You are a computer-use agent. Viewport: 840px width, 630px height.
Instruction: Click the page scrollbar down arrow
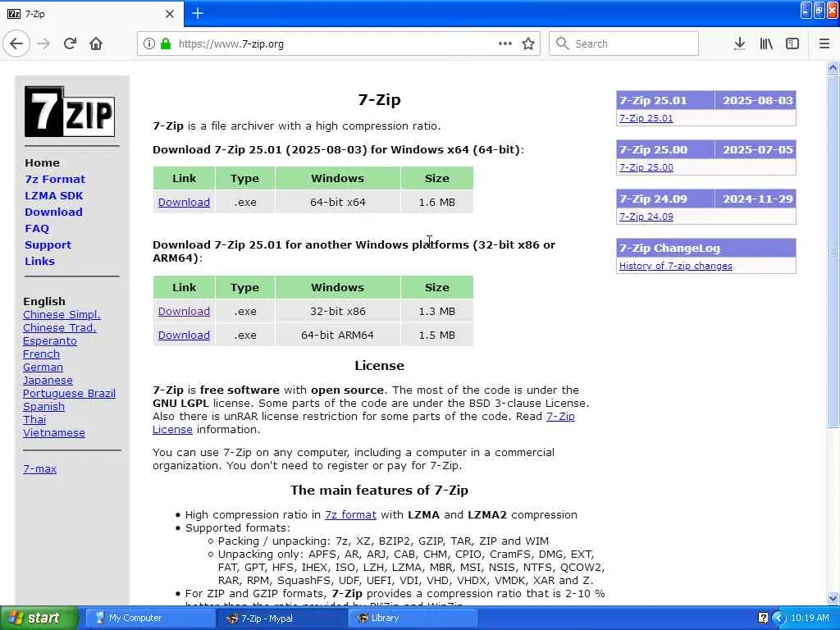[x=833, y=598]
